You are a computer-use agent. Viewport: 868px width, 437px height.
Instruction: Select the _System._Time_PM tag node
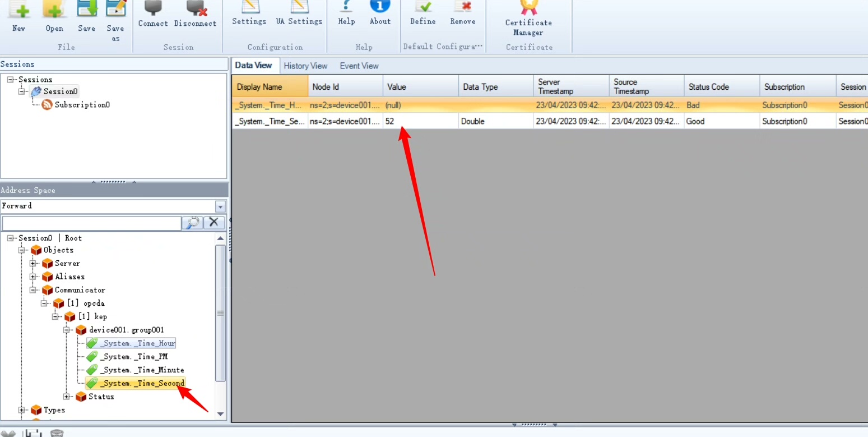pyautogui.click(x=134, y=357)
